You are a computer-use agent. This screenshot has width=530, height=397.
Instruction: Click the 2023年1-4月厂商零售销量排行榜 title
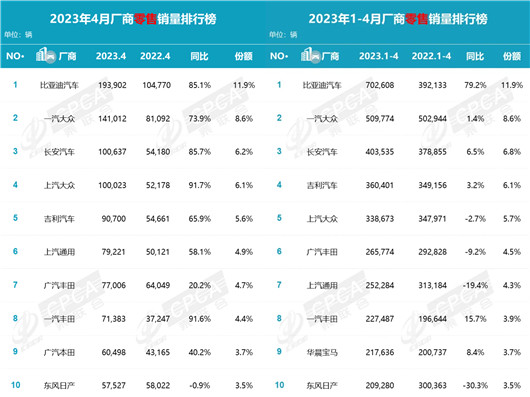(398, 19)
